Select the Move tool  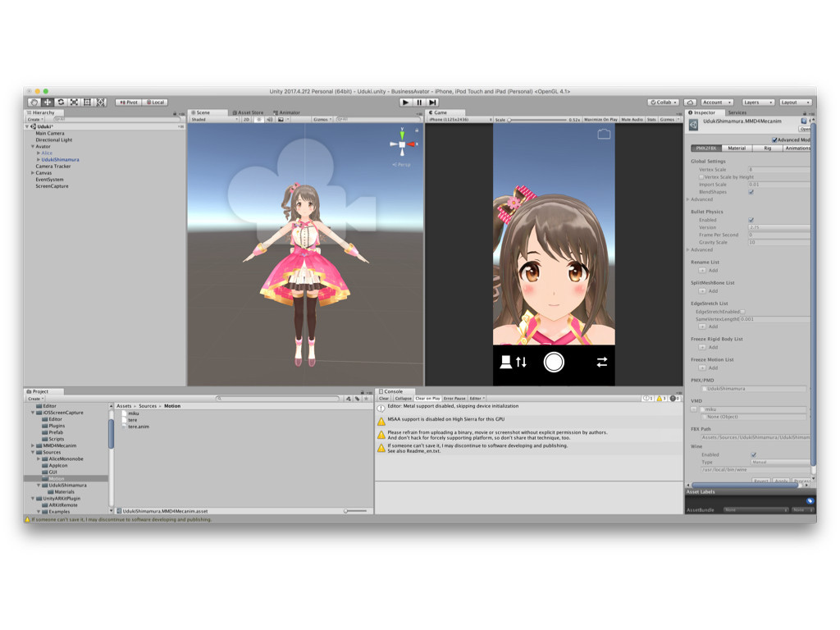pyautogui.click(x=48, y=103)
